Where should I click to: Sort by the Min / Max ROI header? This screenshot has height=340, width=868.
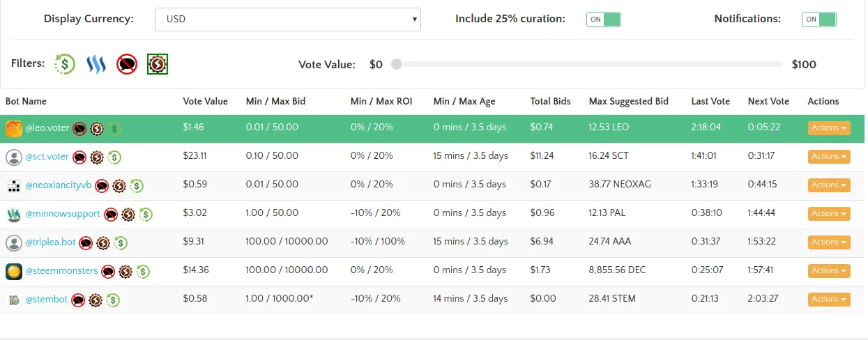pos(381,102)
